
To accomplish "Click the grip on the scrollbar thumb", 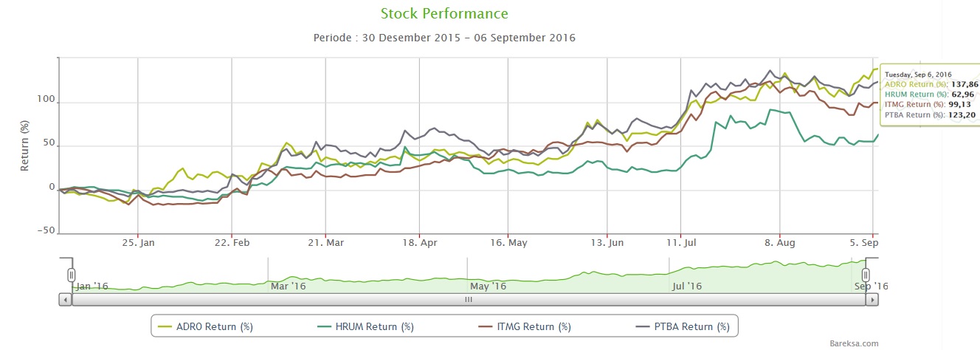I will [x=467, y=300].
